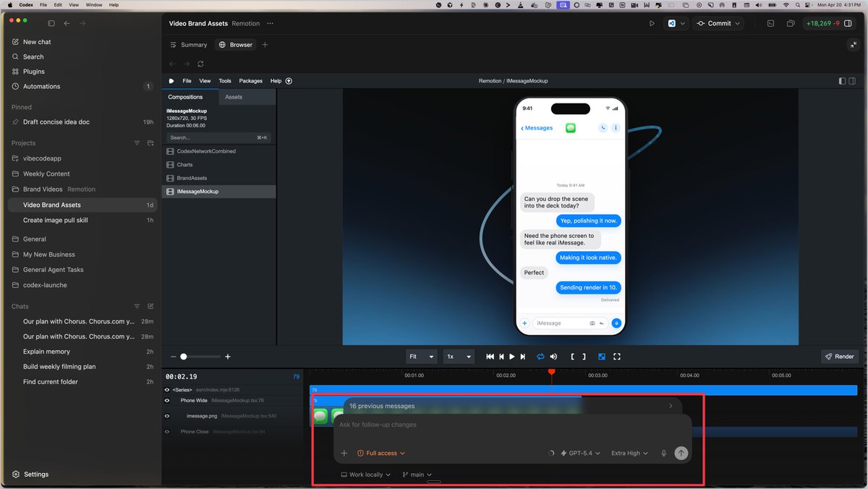The height and width of the screenshot is (489, 868).
Task: Open the Remotion File menu
Action: pyautogui.click(x=187, y=81)
